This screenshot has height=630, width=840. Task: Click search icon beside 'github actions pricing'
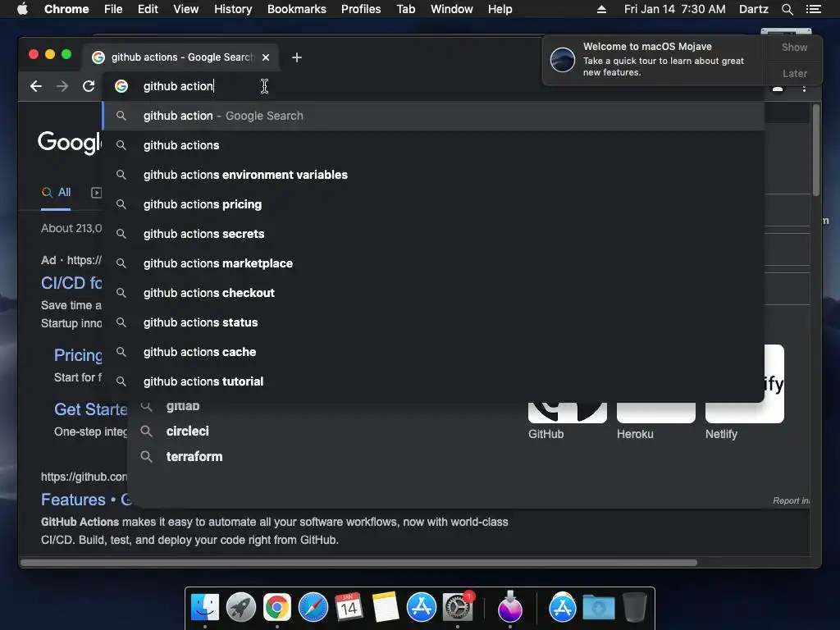coord(121,204)
